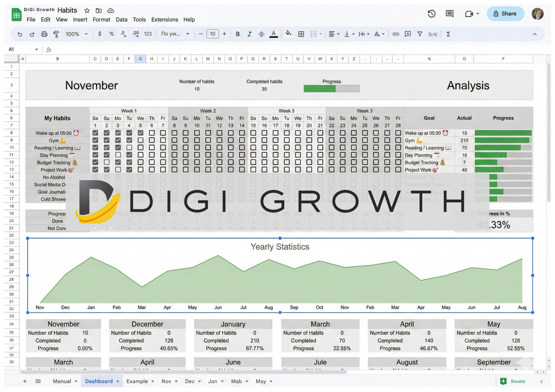Click the November Progress bar
The width and height of the screenshot is (555, 392).
point(332,88)
